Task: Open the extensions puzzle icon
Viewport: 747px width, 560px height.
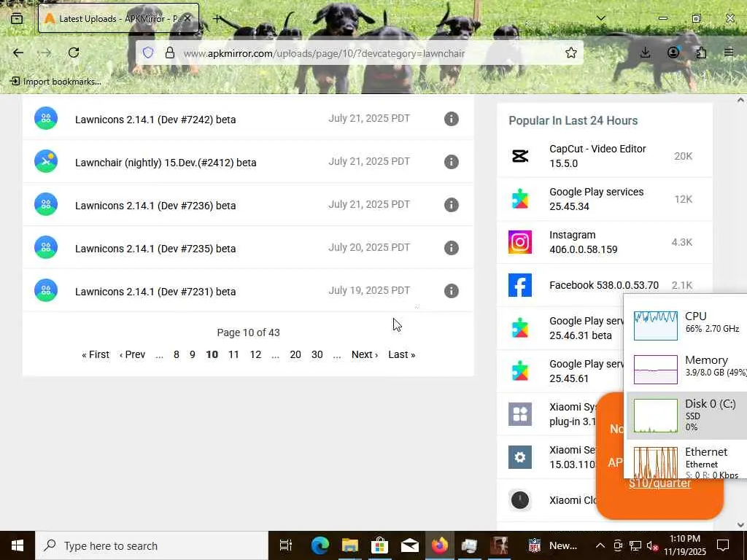Action: click(701, 52)
